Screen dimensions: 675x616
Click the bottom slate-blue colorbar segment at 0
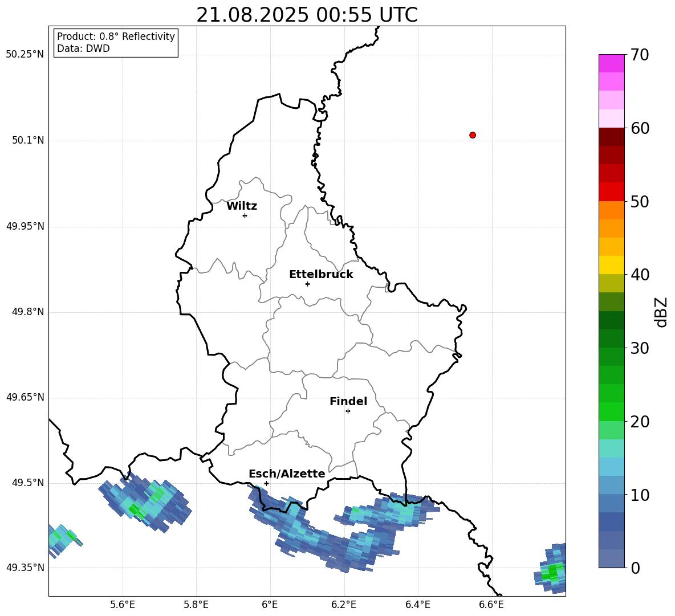click(x=611, y=558)
